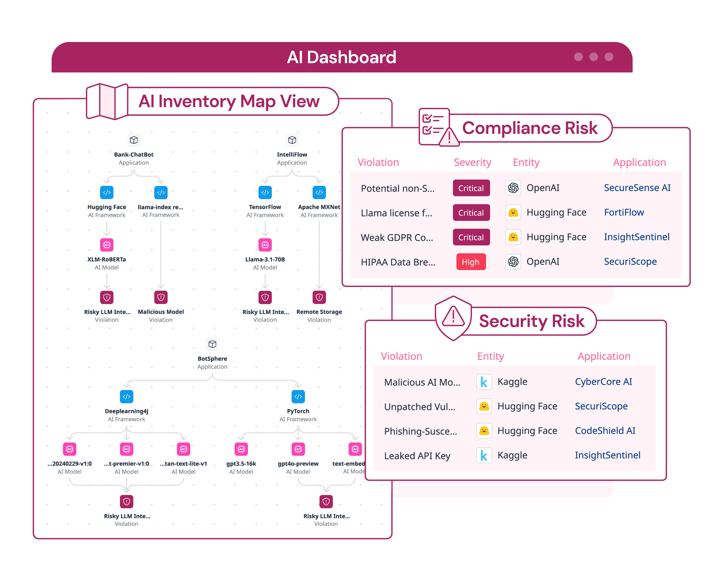Screen dimensions: 728x578
Task: Select the violation shield under PyTorch models
Action: click(x=326, y=501)
